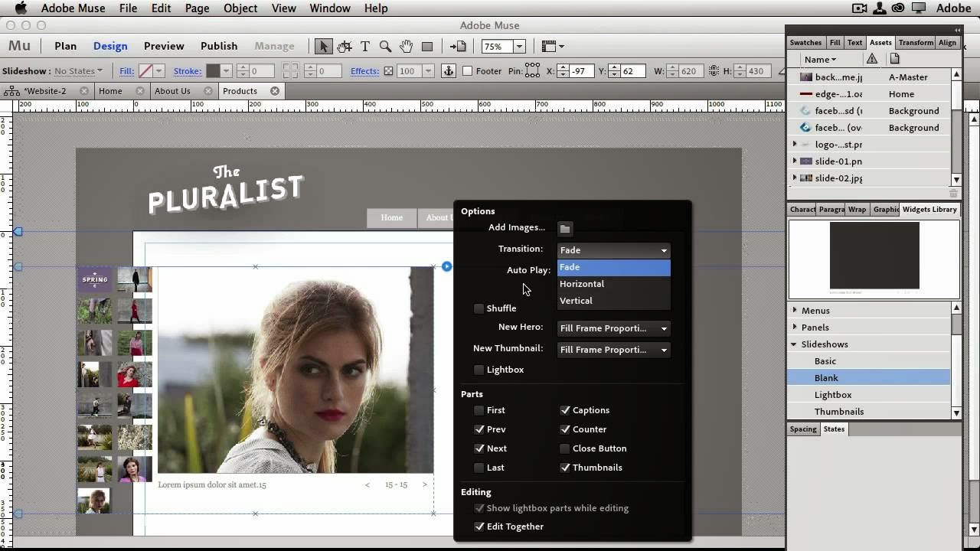Open the File menu
The image size is (980, 551).
[x=128, y=8]
